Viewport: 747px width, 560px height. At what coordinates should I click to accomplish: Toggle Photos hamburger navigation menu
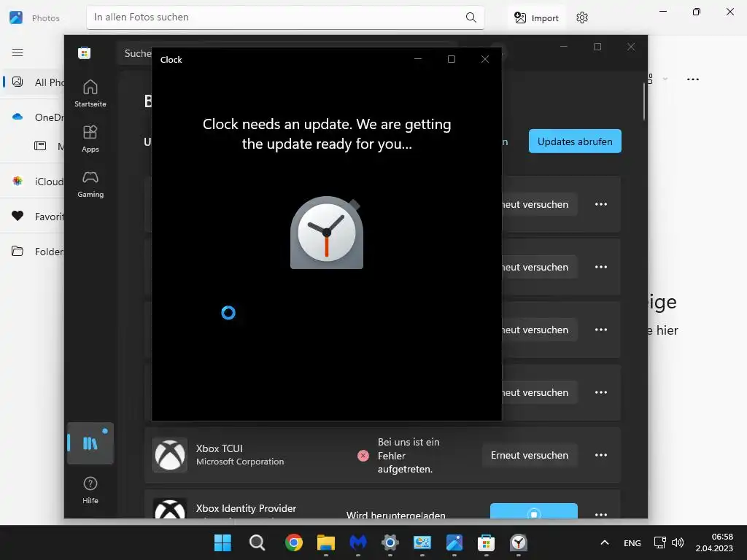point(18,52)
